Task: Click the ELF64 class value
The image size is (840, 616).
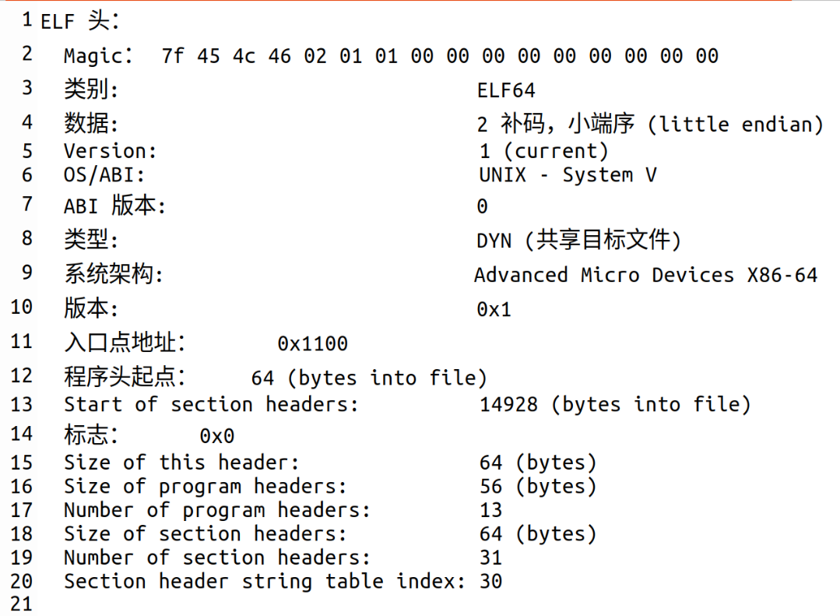Action: (x=506, y=90)
